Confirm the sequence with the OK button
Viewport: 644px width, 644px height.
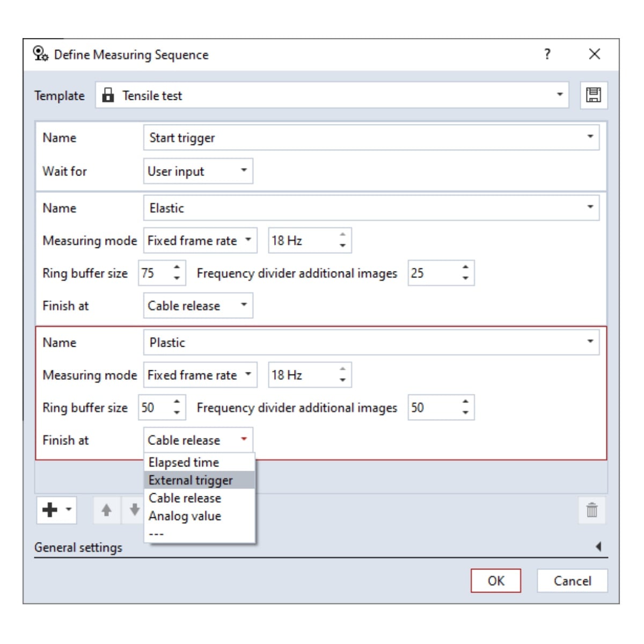(x=496, y=581)
